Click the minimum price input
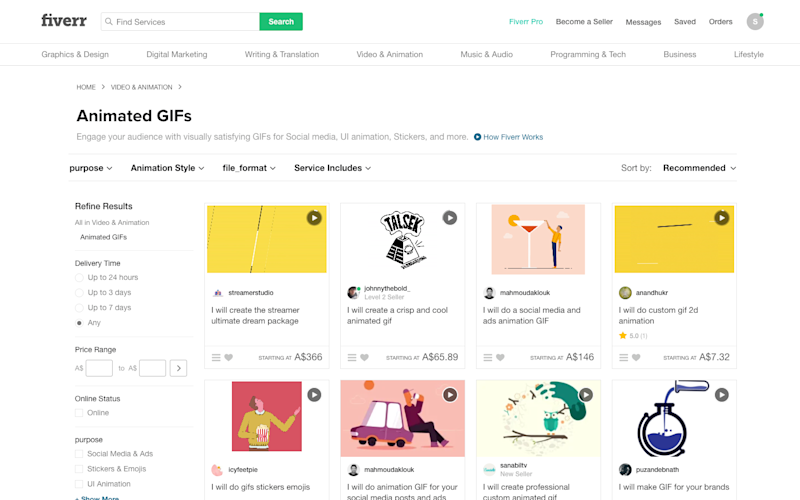The width and height of the screenshot is (800, 500). pos(99,368)
